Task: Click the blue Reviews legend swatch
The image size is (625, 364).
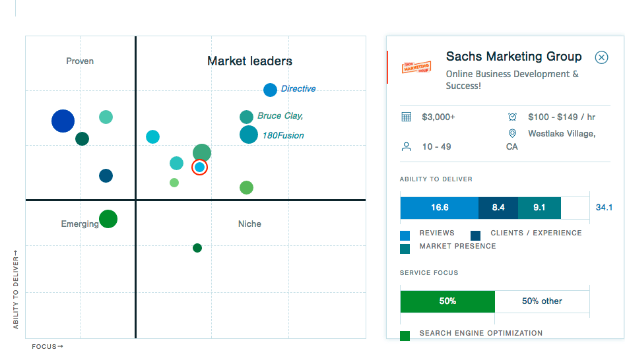Action: pos(405,235)
